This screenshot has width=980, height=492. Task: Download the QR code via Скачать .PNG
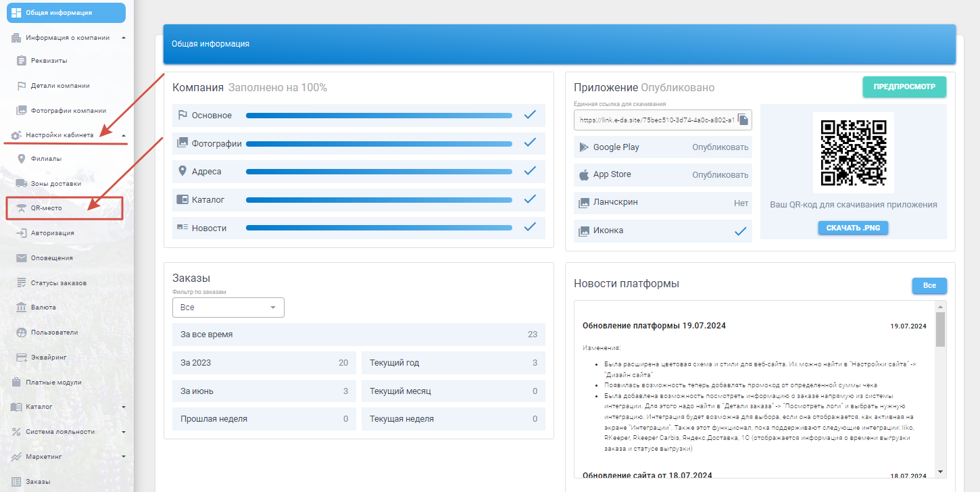click(853, 228)
